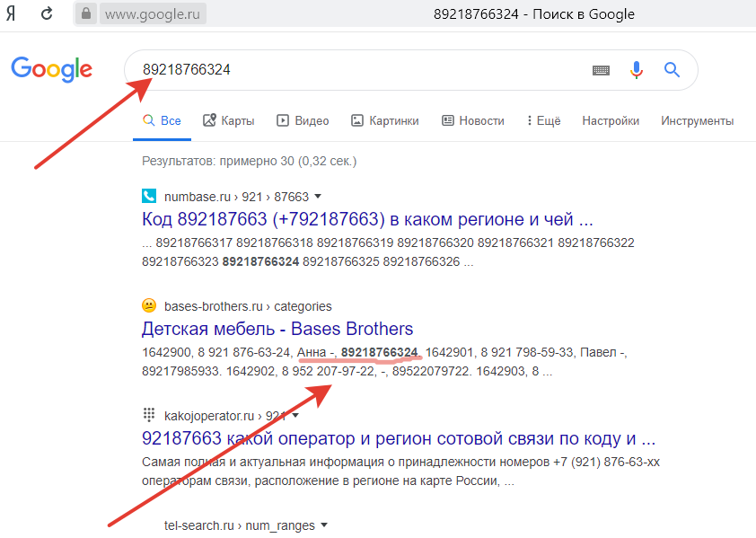
Task: Expand tel-search.ru result dropdown arrow
Action: coord(324,525)
